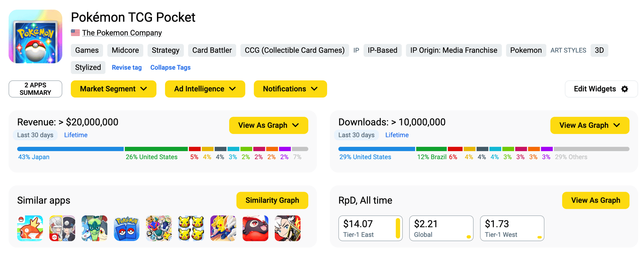Click the blue Japan revenue bar segment

(x=70, y=149)
